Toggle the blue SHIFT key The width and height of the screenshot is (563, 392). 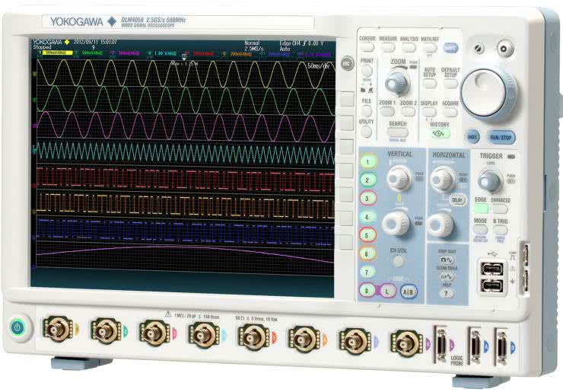(x=452, y=48)
